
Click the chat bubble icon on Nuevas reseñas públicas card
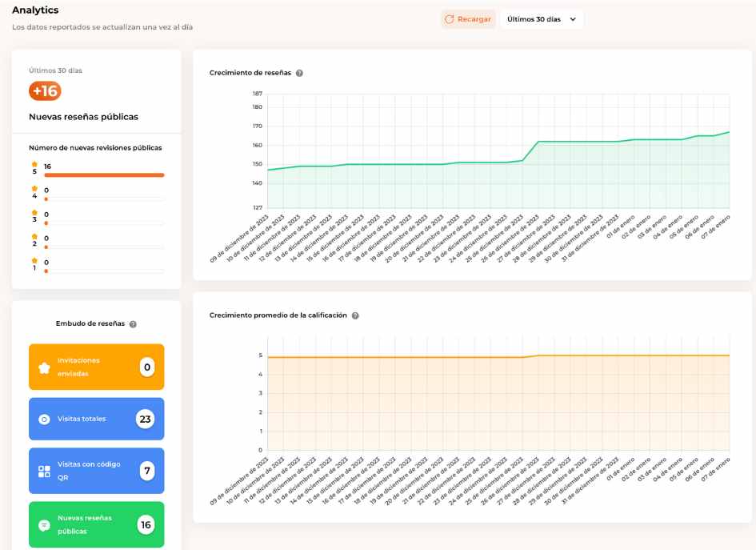pos(45,525)
